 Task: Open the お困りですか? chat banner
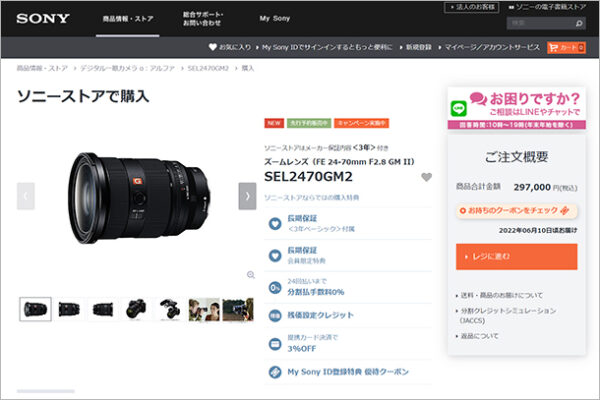[x=517, y=108]
